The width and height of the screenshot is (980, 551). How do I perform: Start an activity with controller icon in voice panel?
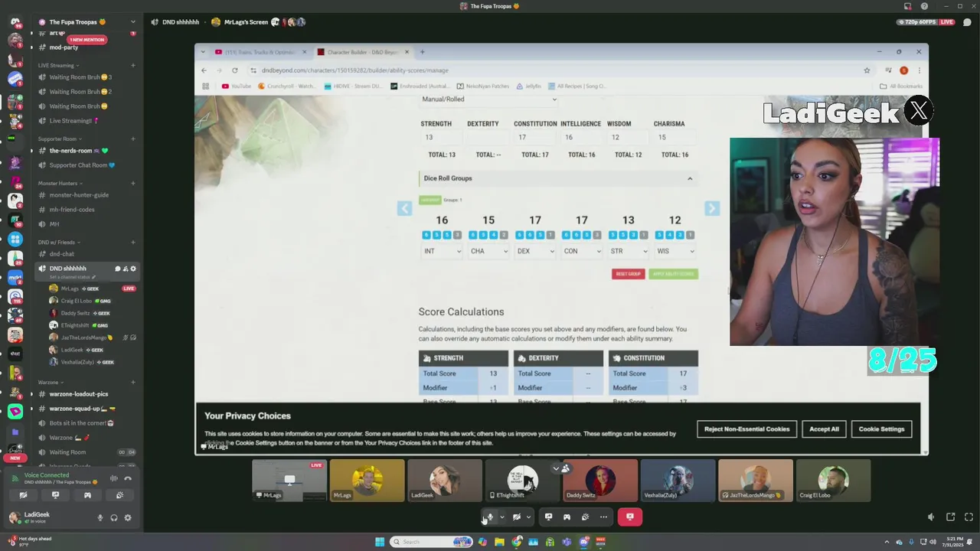point(87,495)
